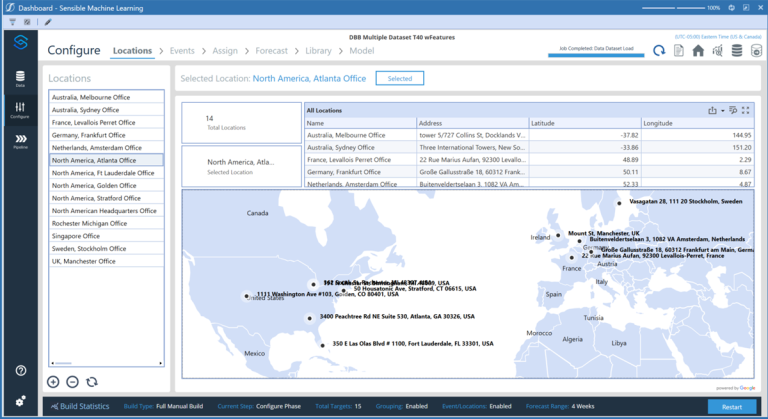Image resolution: width=768 pixels, height=419 pixels.
Task: Select North American Headquarters Office
Action: pos(106,211)
